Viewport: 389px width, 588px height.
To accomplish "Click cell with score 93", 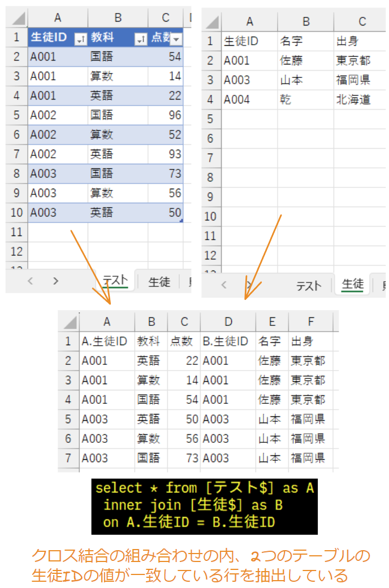I will [x=166, y=154].
